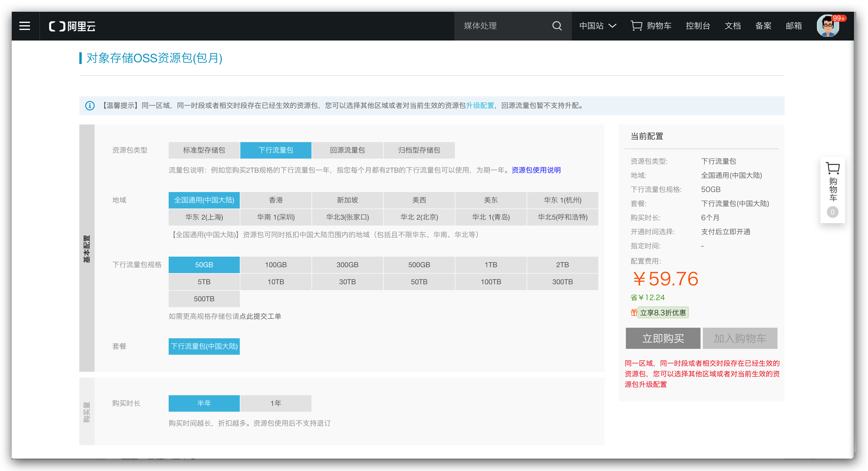Choose region 华东 1(杭州)
The height and width of the screenshot is (471, 868).
pos(562,200)
